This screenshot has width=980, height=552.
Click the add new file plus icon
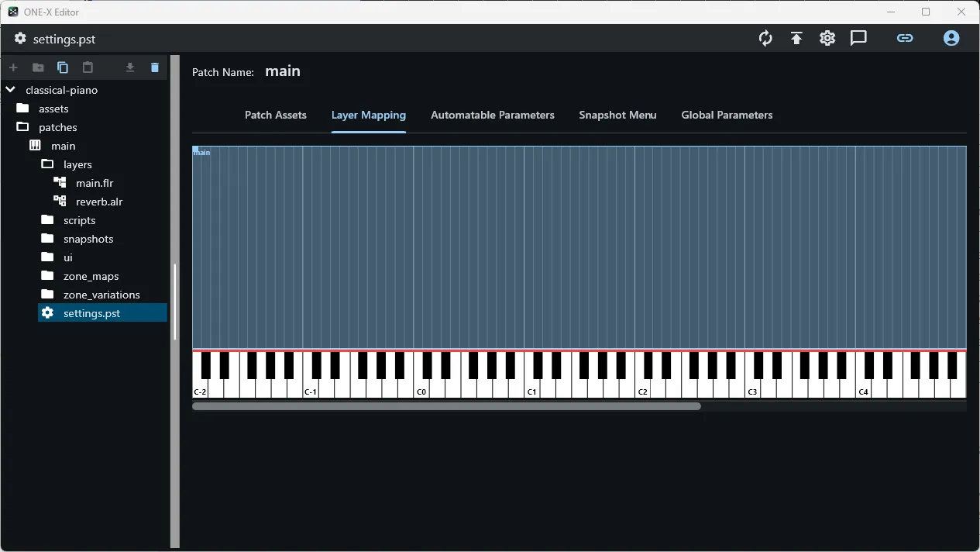click(x=13, y=67)
